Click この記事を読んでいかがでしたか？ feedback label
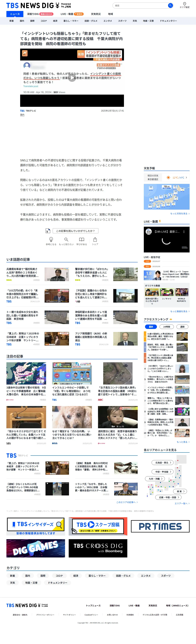Image resolution: width=196 pixels, height=644 pixels. (75, 231)
